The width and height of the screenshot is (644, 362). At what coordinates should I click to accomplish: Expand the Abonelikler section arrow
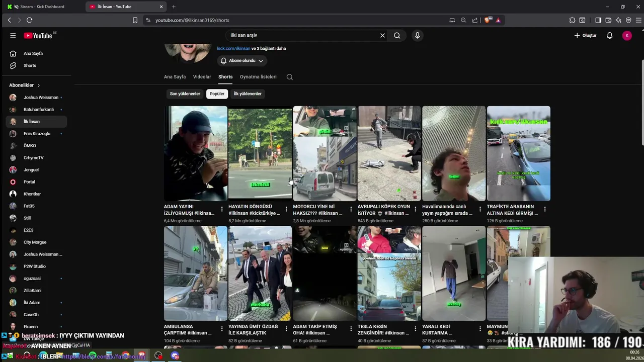click(38, 85)
